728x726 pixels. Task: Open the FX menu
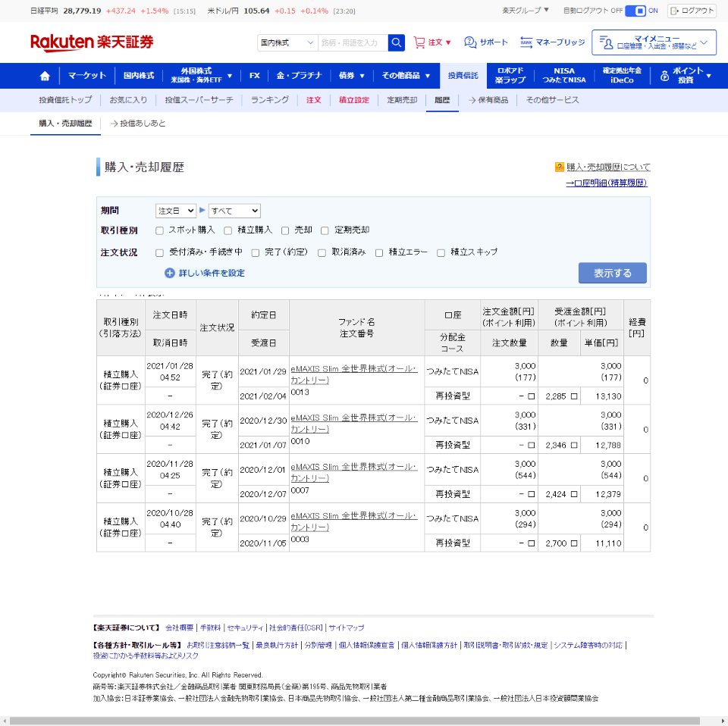coord(255,76)
